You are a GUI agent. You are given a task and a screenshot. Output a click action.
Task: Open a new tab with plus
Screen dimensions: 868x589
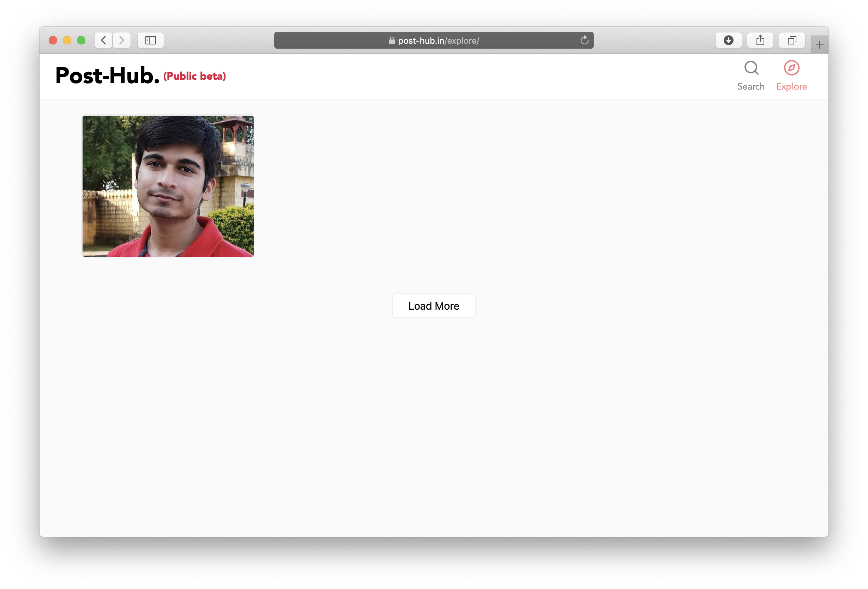pyautogui.click(x=819, y=45)
